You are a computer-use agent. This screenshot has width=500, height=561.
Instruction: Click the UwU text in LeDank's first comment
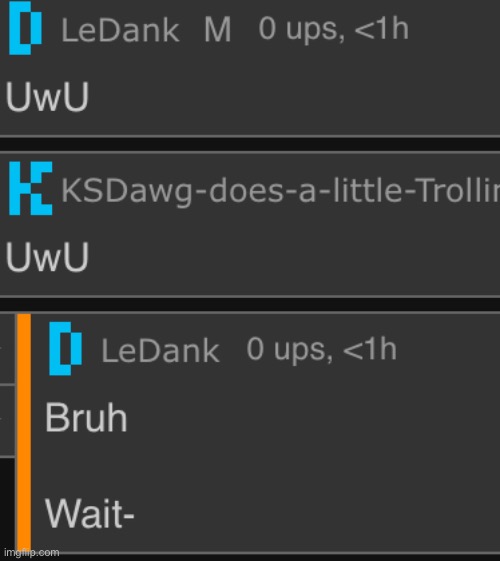coord(47,97)
